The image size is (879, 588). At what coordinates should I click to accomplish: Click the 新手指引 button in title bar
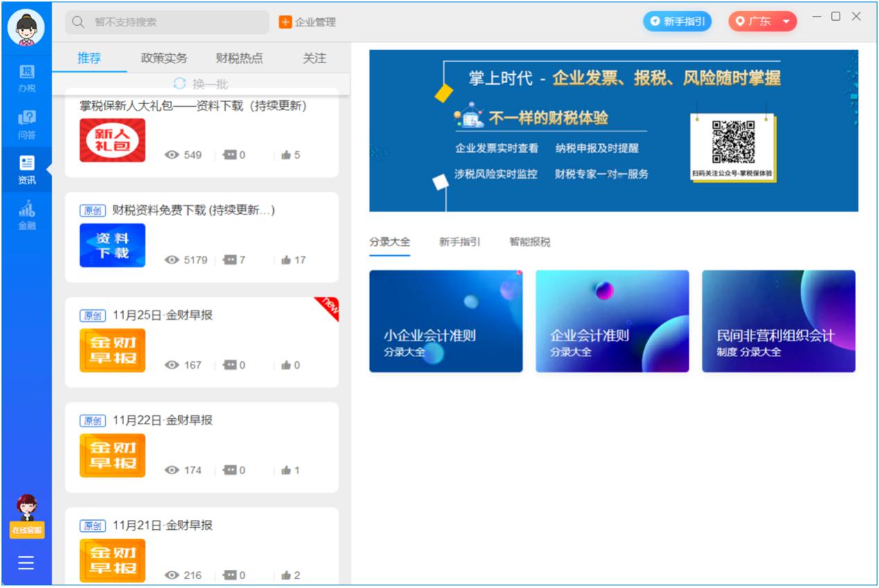(677, 21)
